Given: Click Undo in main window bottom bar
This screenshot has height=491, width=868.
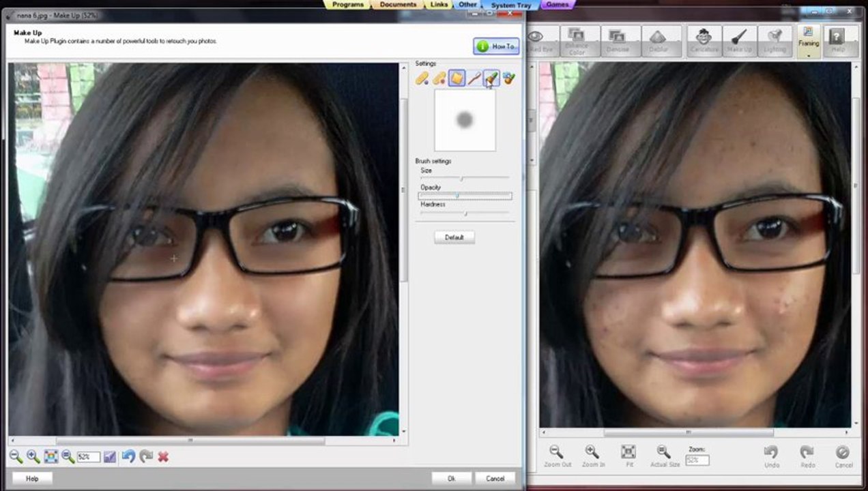Looking at the screenshot, I should pyautogui.click(x=771, y=456).
